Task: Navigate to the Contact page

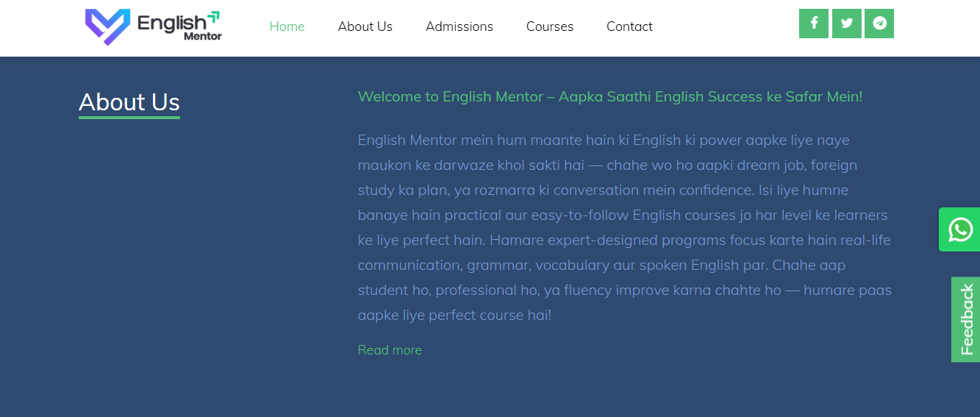Action: 629,26
